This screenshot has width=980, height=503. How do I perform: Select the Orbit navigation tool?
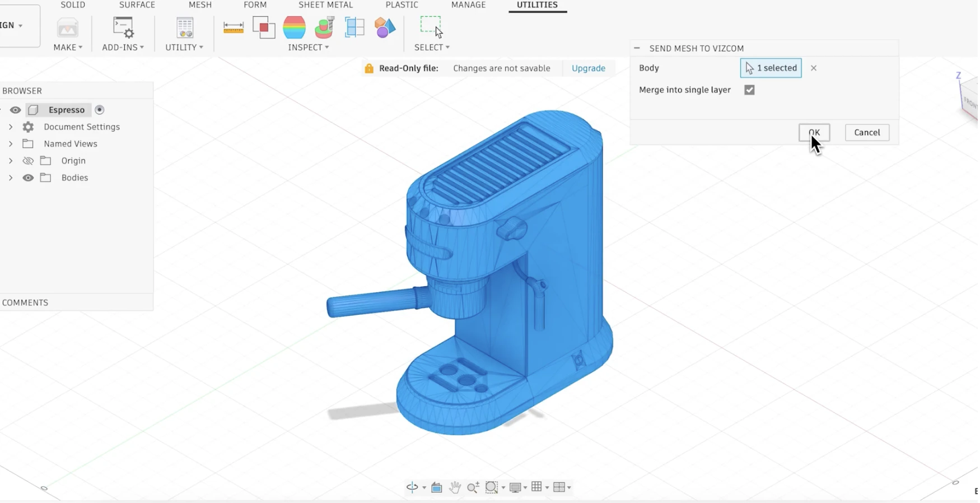tap(412, 487)
